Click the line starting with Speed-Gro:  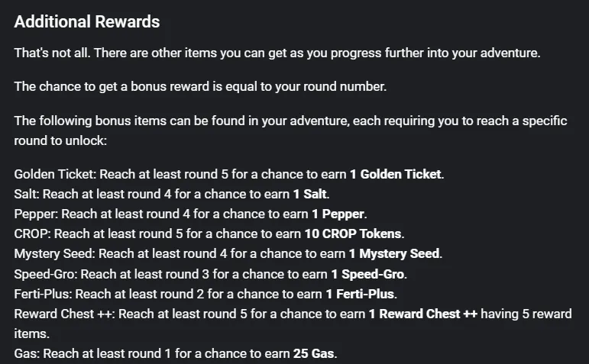coord(211,274)
